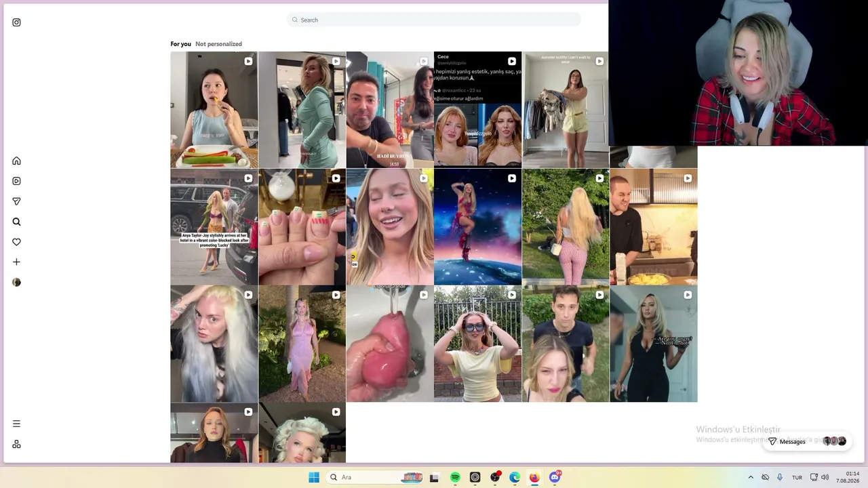Click the Create plus icon

[x=16, y=262]
